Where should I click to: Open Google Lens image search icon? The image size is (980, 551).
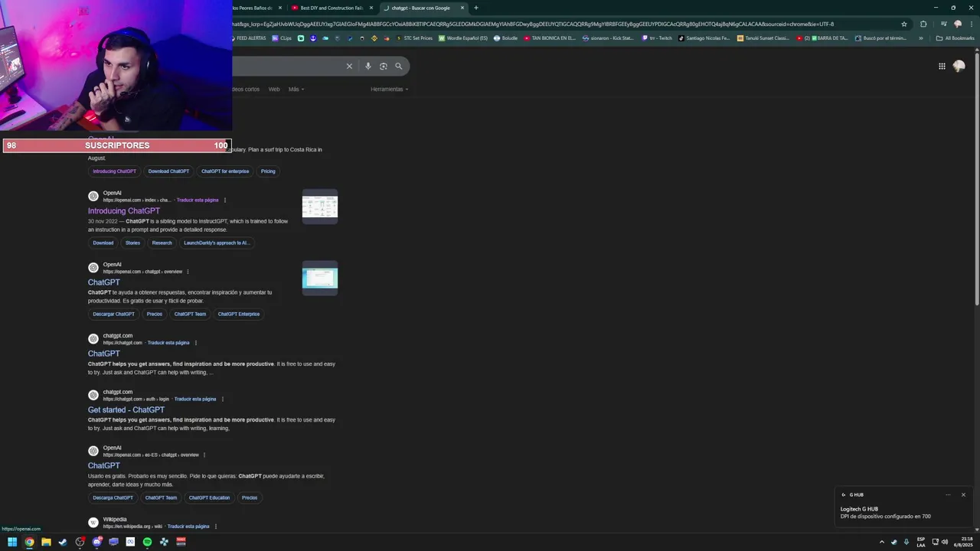(x=384, y=67)
